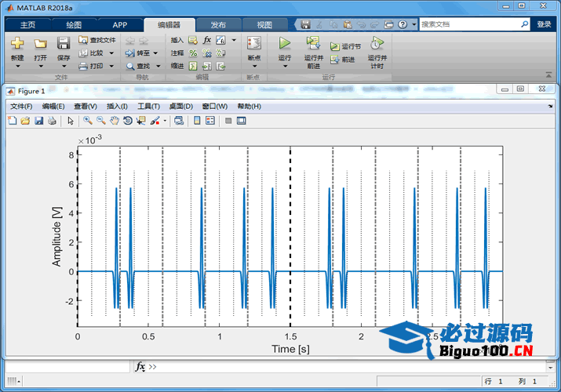Click the 比较 (Compare) button
Screen dimensions: 561x392
92,53
